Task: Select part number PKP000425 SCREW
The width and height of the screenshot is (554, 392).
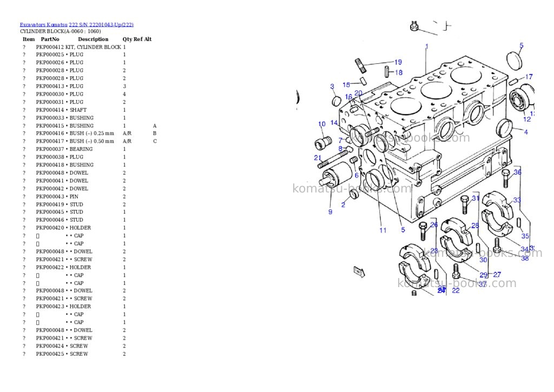Action: [62, 354]
